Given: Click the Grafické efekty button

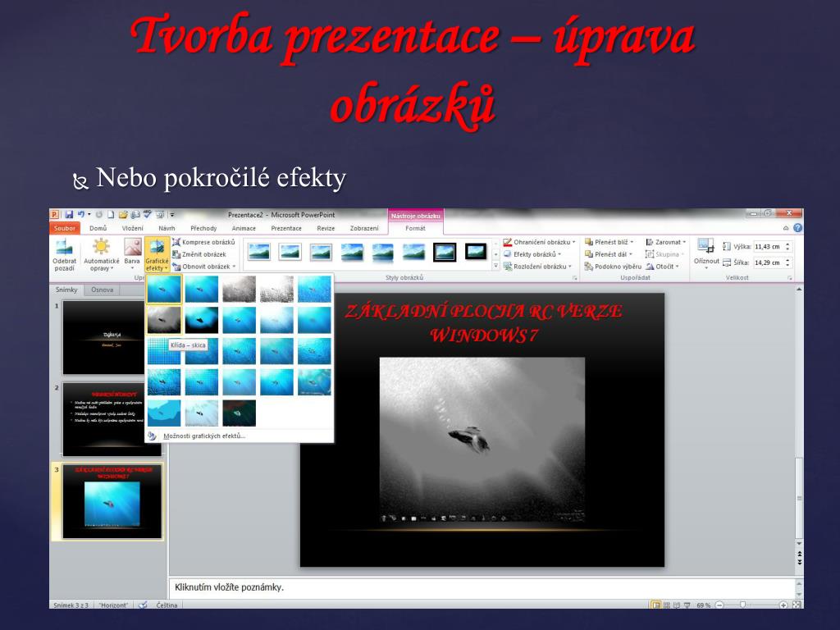Looking at the screenshot, I should pos(157,255).
